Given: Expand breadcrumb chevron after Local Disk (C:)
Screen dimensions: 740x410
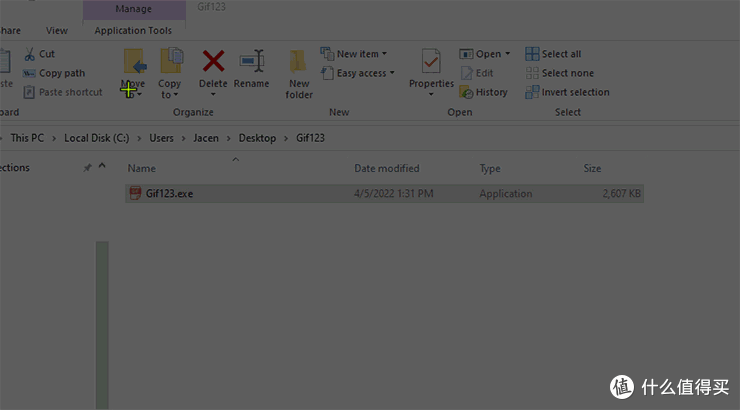Looking at the screenshot, I should [139, 138].
